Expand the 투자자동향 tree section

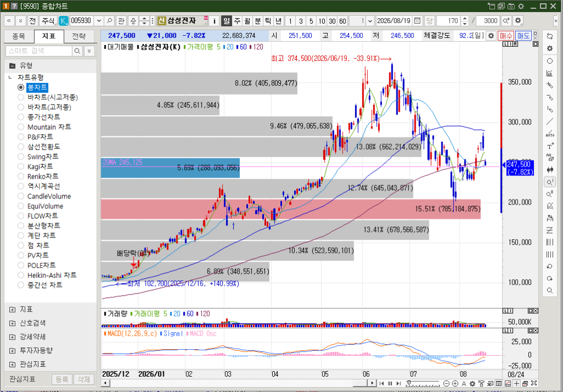click(12, 350)
